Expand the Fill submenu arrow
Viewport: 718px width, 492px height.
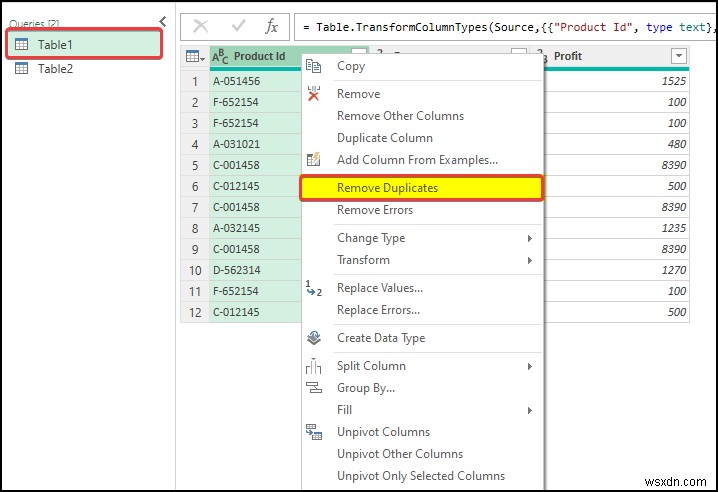[530, 410]
